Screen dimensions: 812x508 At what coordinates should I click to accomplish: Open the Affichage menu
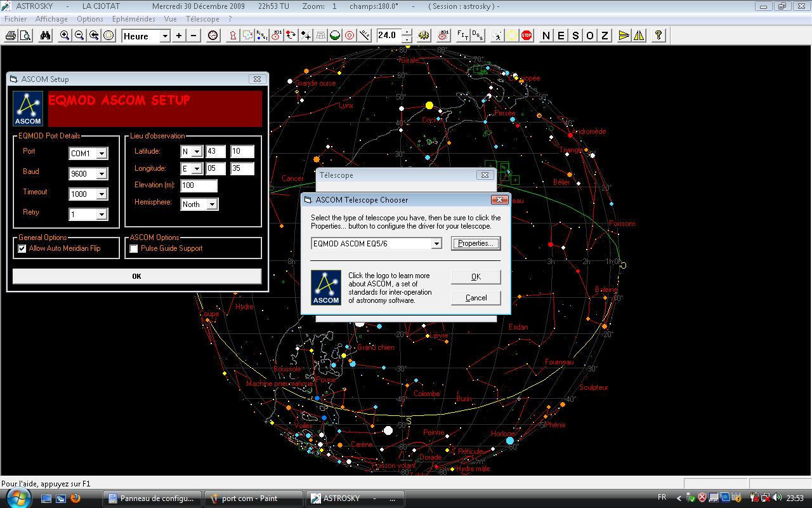tap(51, 19)
